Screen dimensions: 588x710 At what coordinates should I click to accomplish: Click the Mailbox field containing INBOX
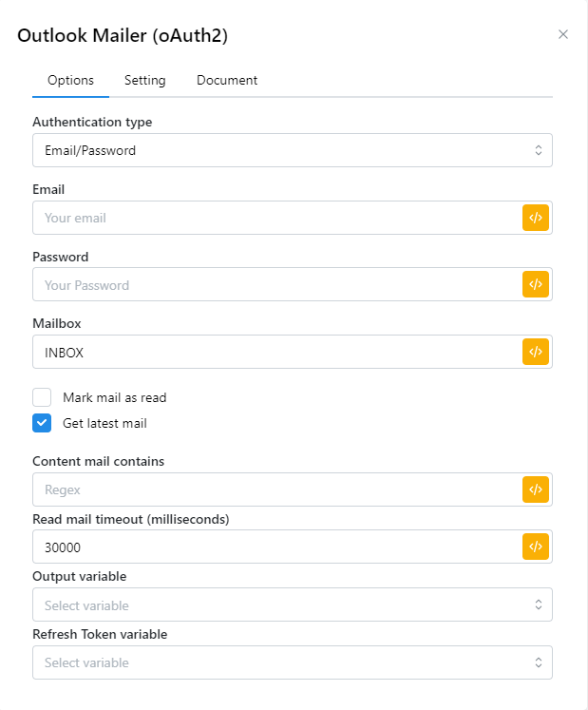tap(275, 352)
